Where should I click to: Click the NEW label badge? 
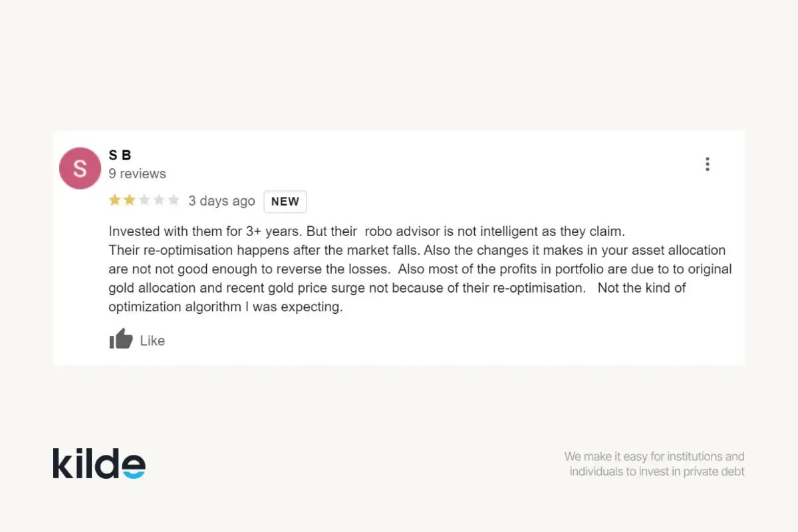[285, 201]
